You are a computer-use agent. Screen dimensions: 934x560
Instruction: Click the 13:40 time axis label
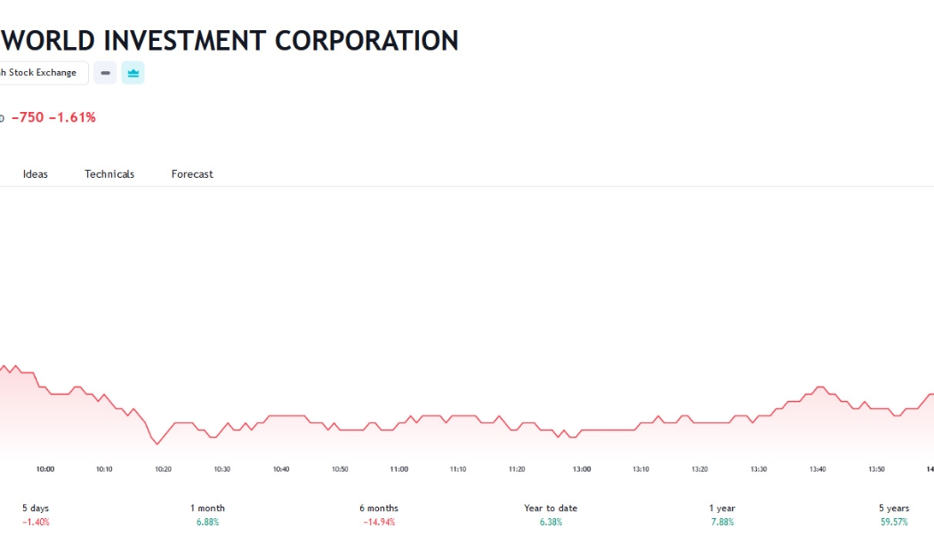point(817,469)
